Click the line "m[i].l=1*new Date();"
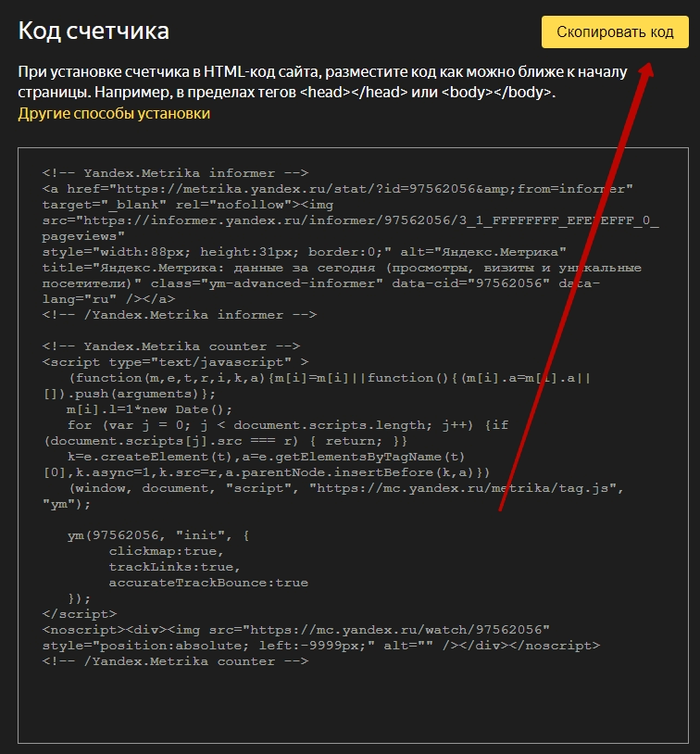700x754 pixels. pyautogui.click(x=149, y=409)
